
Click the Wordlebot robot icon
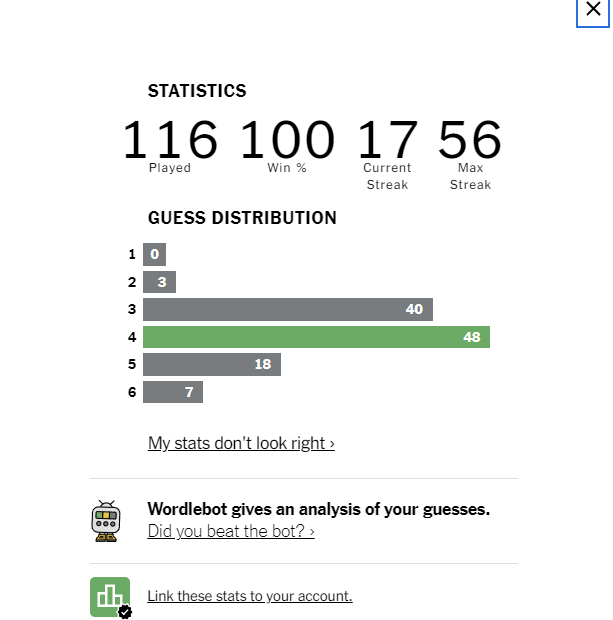point(106,521)
